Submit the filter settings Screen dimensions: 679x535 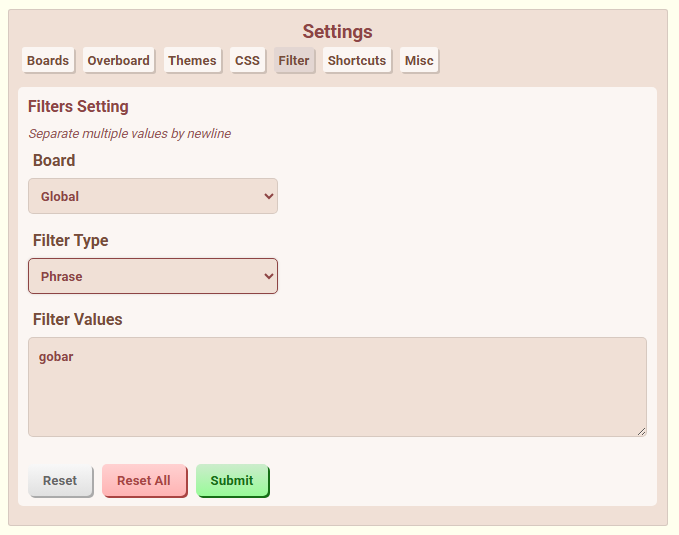pos(232,481)
